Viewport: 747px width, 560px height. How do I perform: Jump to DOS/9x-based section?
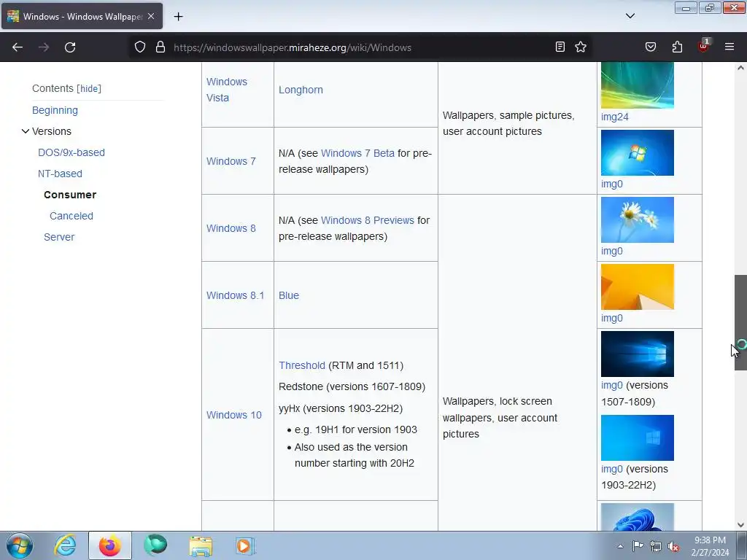(71, 152)
